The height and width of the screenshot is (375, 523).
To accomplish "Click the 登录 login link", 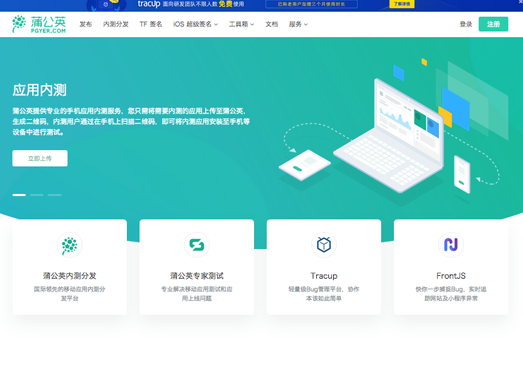I will click(x=466, y=24).
